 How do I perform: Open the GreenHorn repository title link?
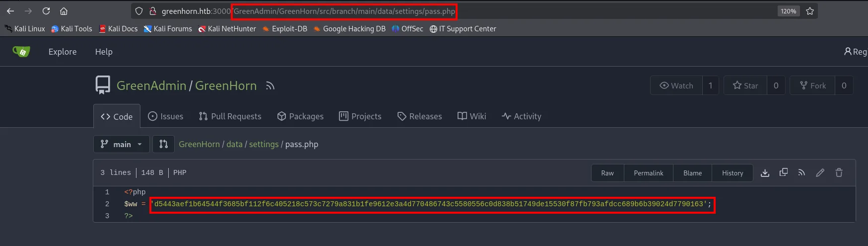(226, 85)
